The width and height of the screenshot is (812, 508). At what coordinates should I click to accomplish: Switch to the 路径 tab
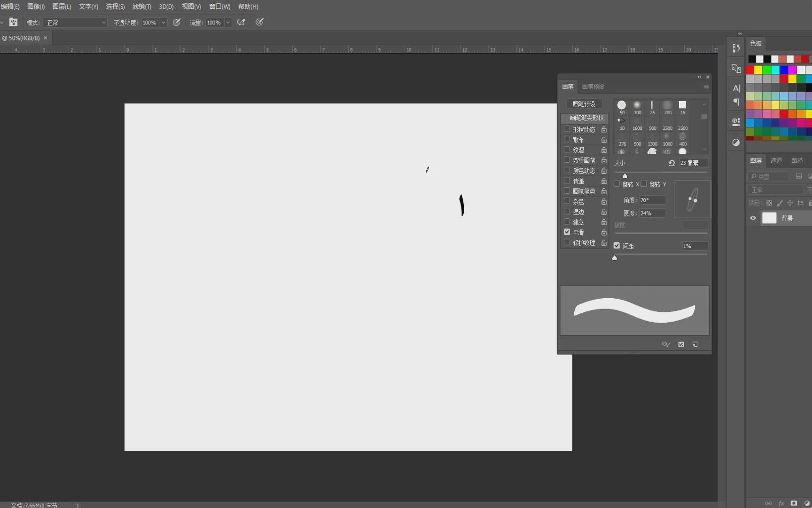797,160
